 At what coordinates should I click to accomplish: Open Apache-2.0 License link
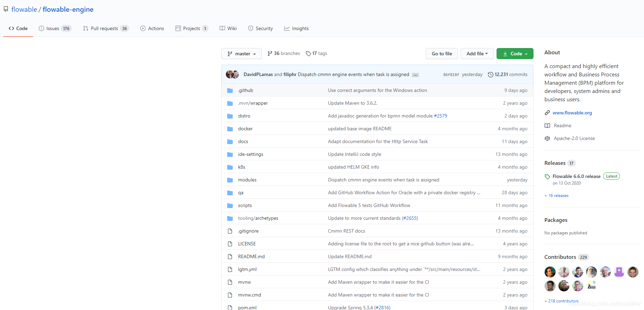point(574,139)
